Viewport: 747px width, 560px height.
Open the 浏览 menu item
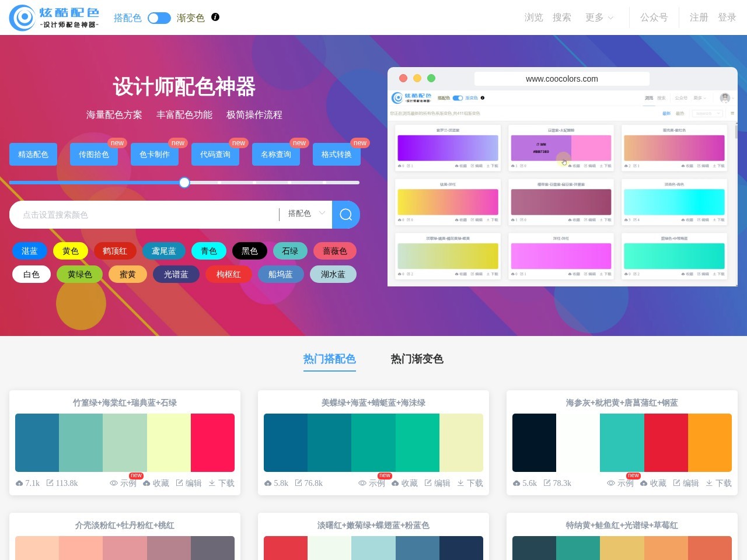coord(533,17)
